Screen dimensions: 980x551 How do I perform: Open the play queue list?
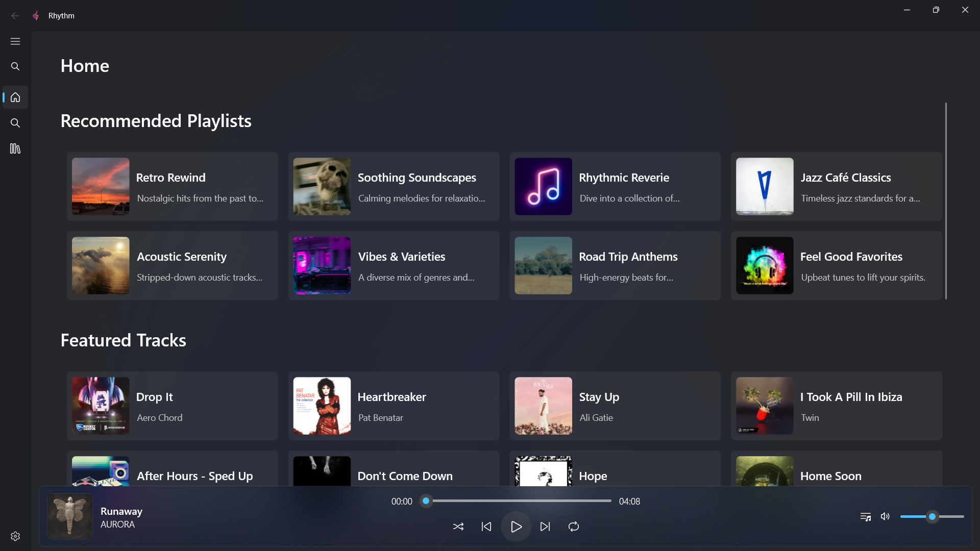tap(865, 517)
